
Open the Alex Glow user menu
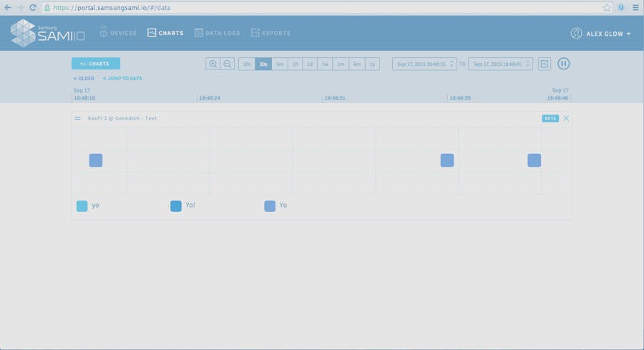600,34
